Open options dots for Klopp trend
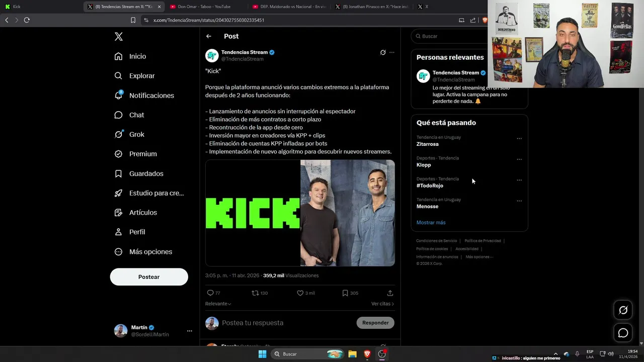This screenshot has width=644, height=362. [x=519, y=159]
